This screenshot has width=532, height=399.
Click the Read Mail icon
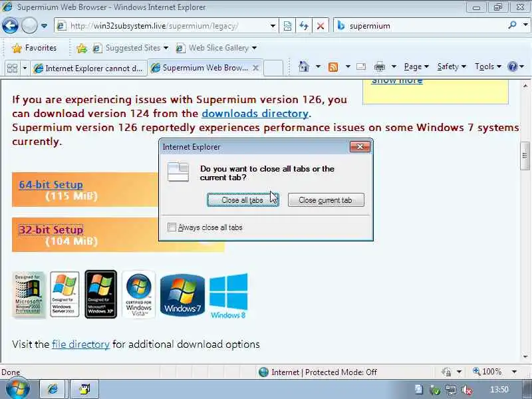(x=361, y=66)
